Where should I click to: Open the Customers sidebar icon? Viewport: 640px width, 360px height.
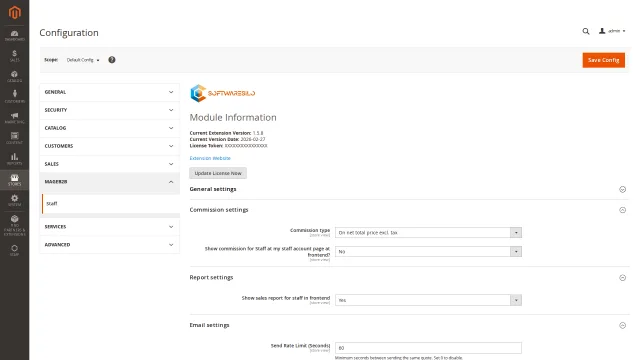[x=14, y=97]
